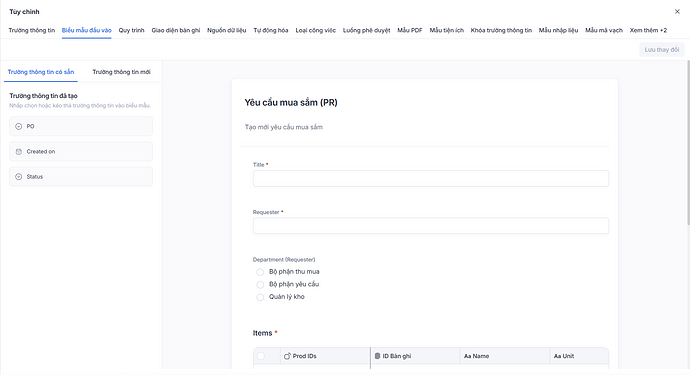Click the Lưu thay đổi button
690x375 pixels.
pyautogui.click(x=662, y=50)
